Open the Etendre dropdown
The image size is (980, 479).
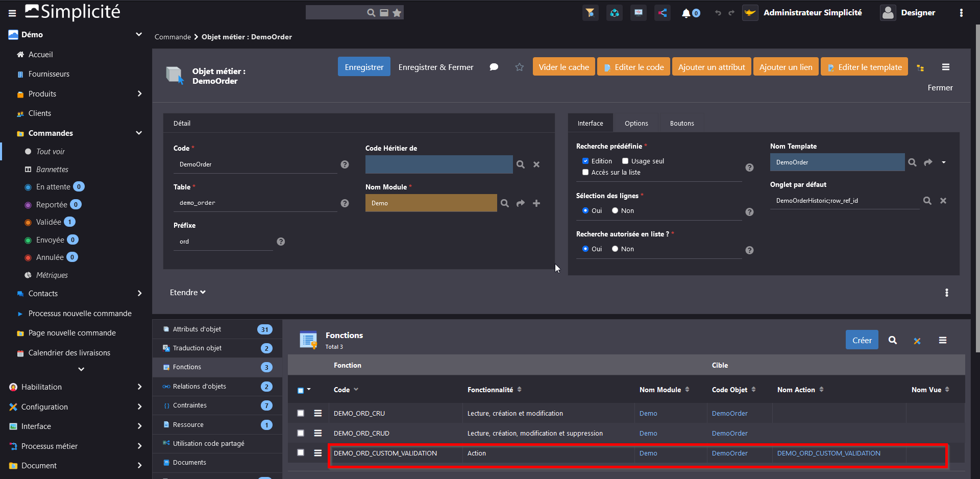pyautogui.click(x=187, y=292)
